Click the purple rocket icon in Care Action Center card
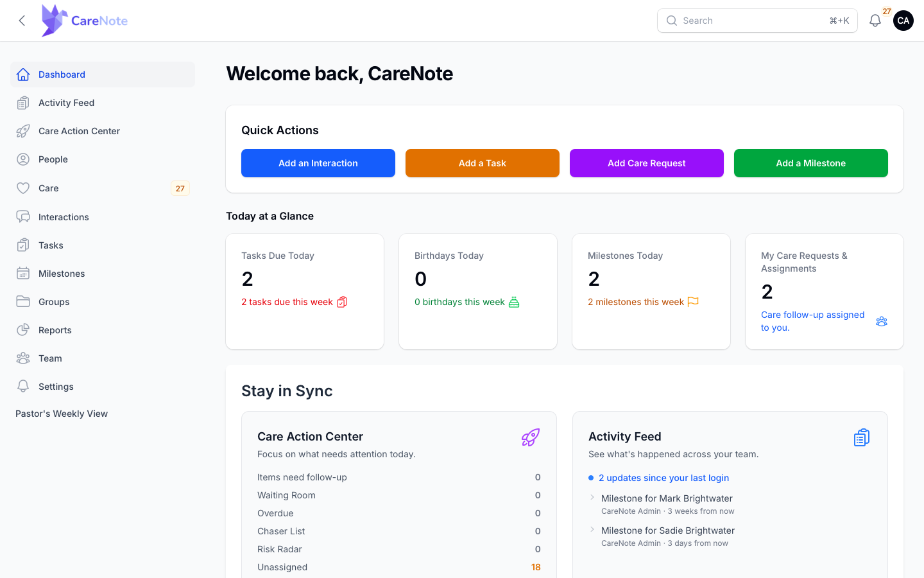This screenshot has height=578, width=924. click(x=531, y=437)
